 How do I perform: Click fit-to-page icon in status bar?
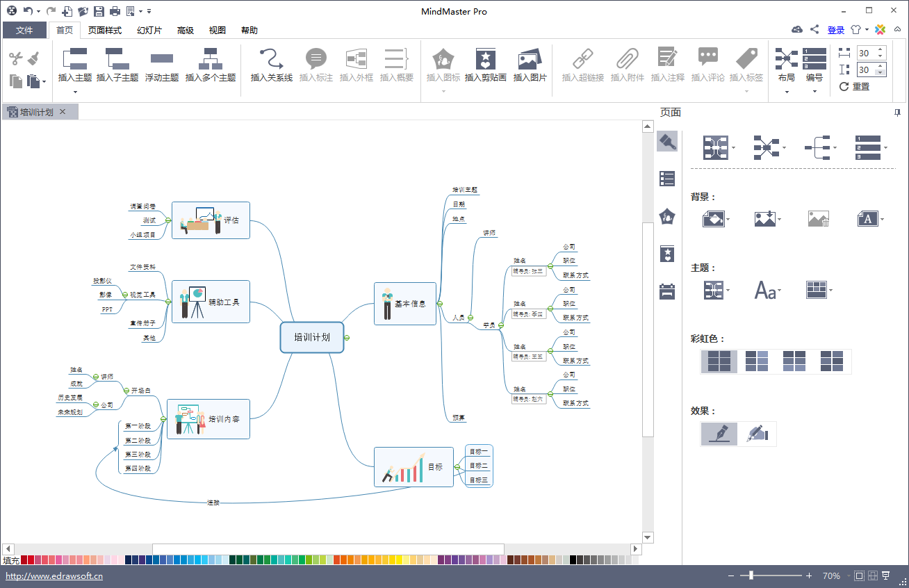pyautogui.click(x=860, y=575)
